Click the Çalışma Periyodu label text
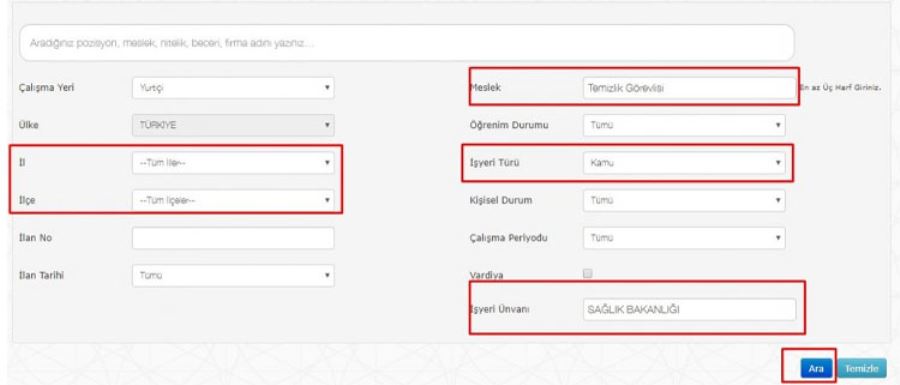The image size is (900, 385). click(x=509, y=238)
